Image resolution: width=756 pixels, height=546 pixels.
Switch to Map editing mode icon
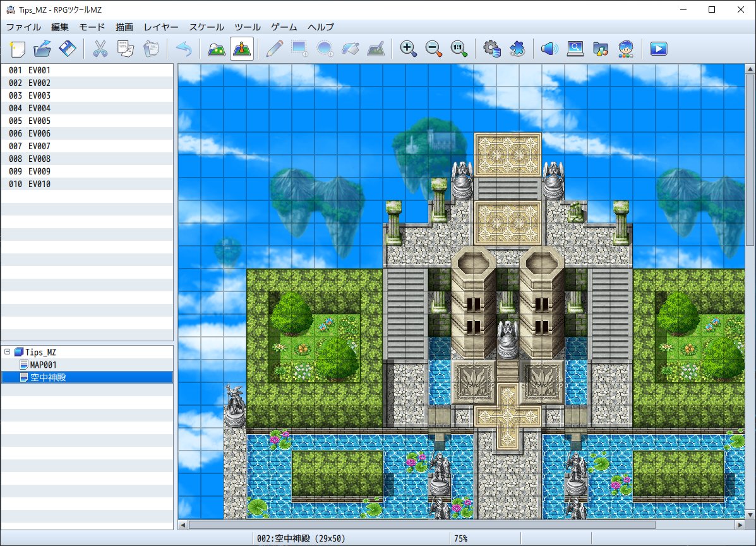click(217, 49)
